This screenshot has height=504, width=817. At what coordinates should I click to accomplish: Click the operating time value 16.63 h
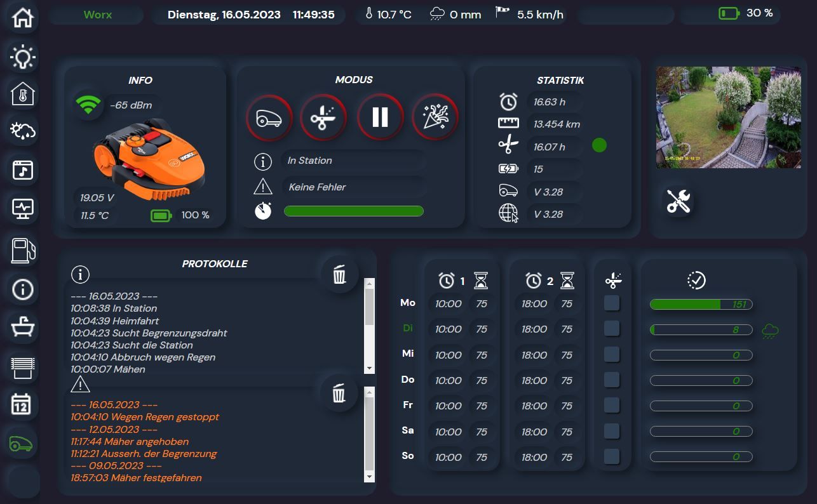tap(550, 102)
